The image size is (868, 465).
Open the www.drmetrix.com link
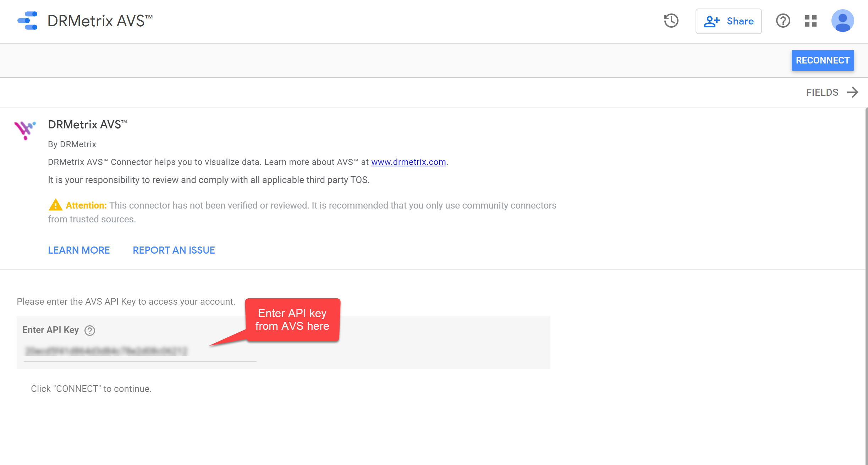point(408,162)
